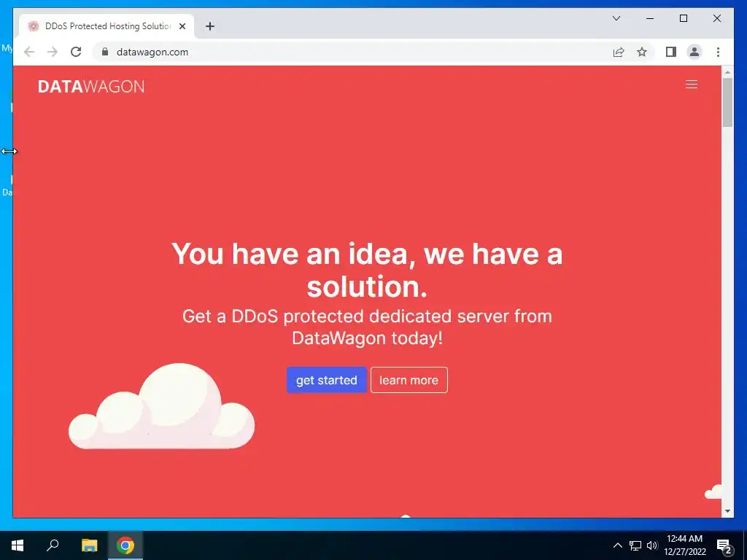Open Windows taskbar search
747x560 pixels.
(53, 545)
